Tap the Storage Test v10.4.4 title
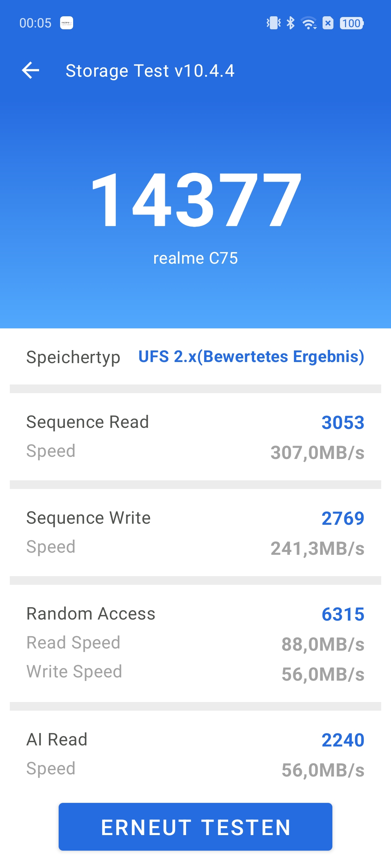Viewport: 391px width, 868px height. tap(150, 71)
